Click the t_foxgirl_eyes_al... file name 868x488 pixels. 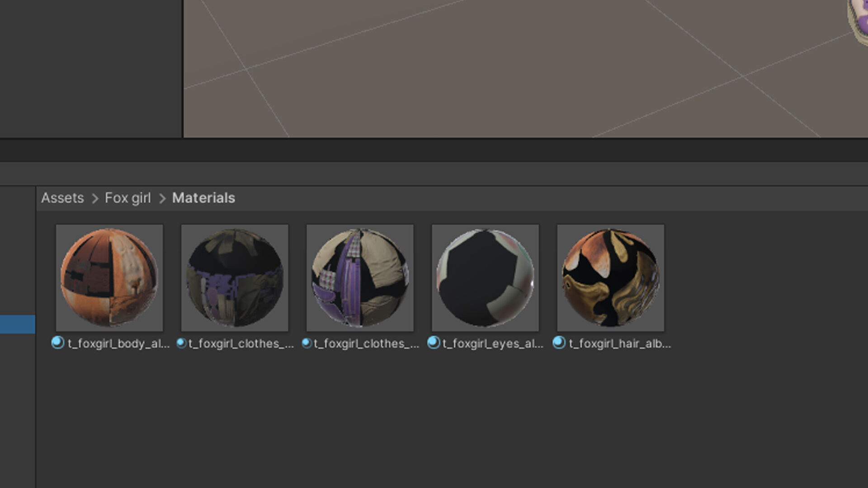click(493, 344)
